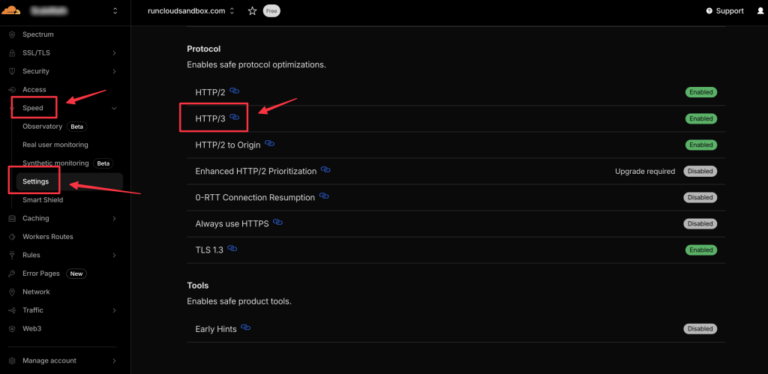This screenshot has width=768, height=374.
Task: Collapse the Speed section chevron
Action: click(114, 108)
